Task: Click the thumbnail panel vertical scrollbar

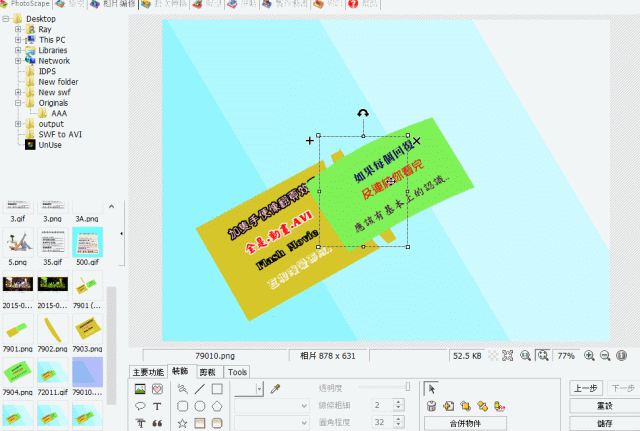Action: pyautogui.click(x=111, y=345)
